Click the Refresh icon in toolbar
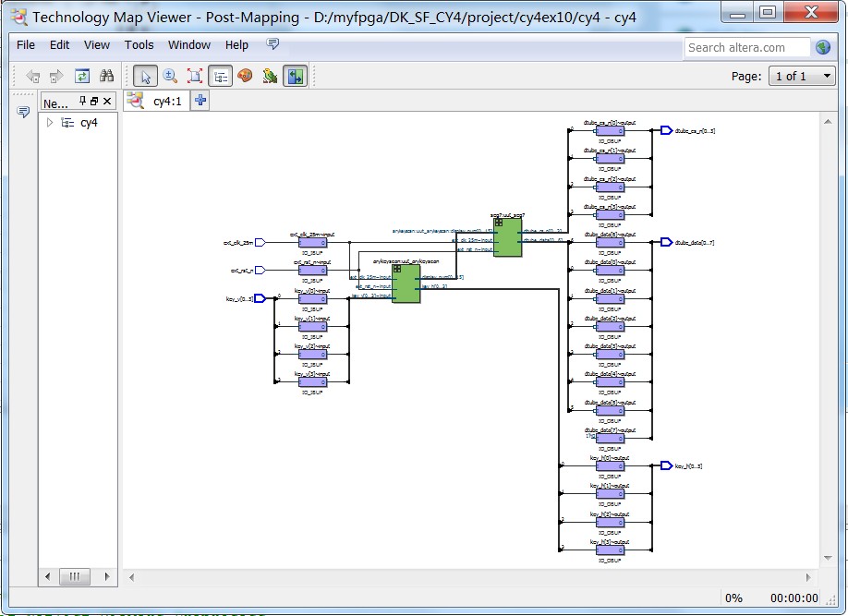This screenshot has height=616, width=848. [82, 77]
